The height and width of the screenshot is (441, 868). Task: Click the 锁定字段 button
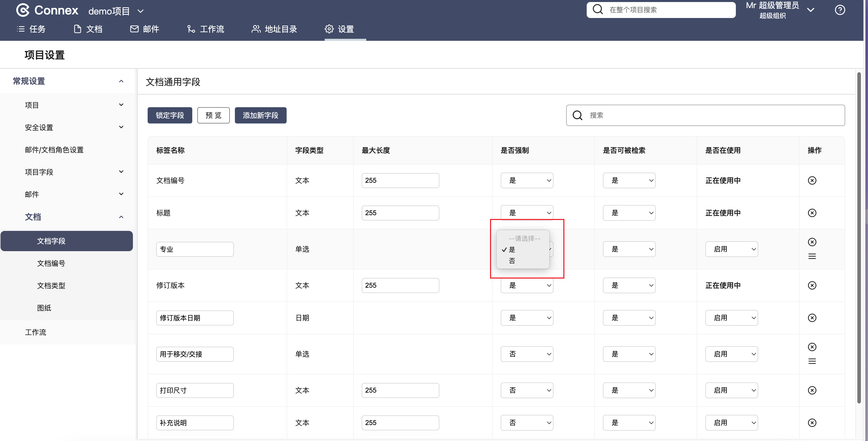point(170,116)
